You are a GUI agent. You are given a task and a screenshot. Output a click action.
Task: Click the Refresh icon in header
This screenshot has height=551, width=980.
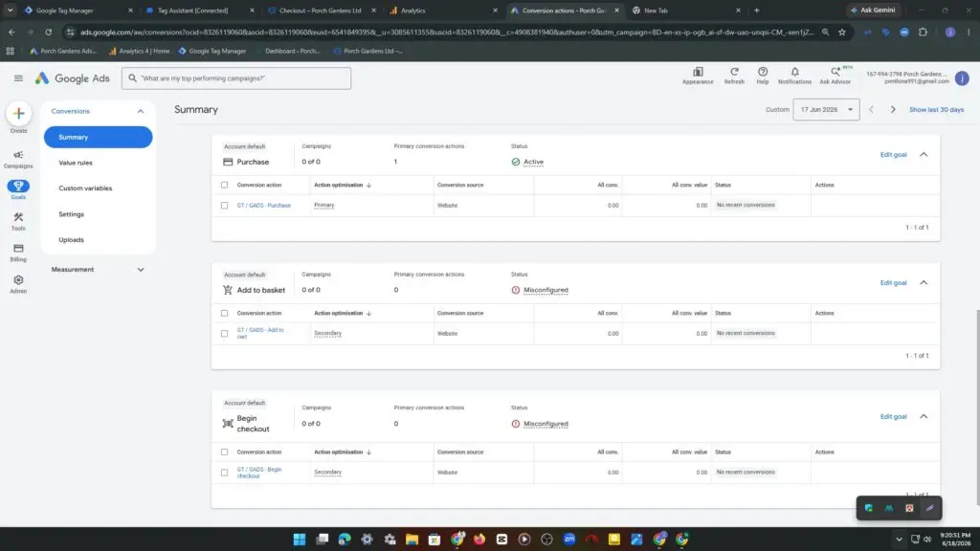click(x=734, y=76)
